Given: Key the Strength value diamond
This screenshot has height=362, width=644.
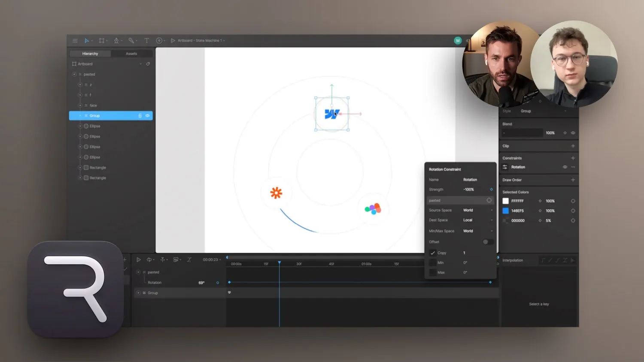Looking at the screenshot, I should click(491, 190).
